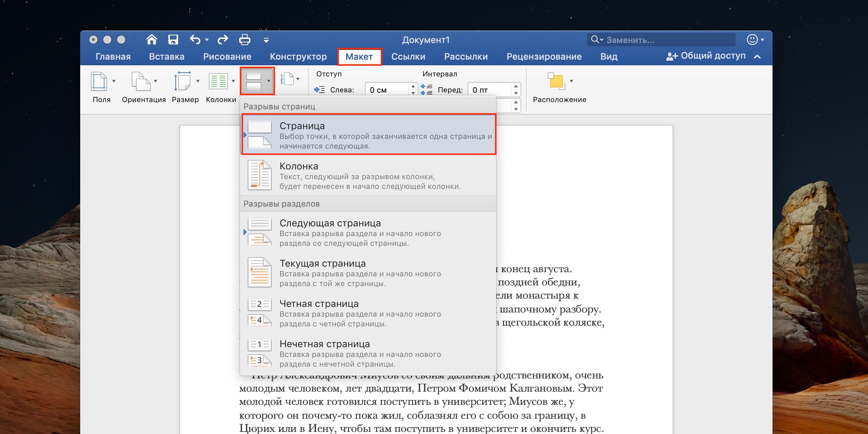
Task: Click the Общий доступ share button
Action: (x=706, y=56)
